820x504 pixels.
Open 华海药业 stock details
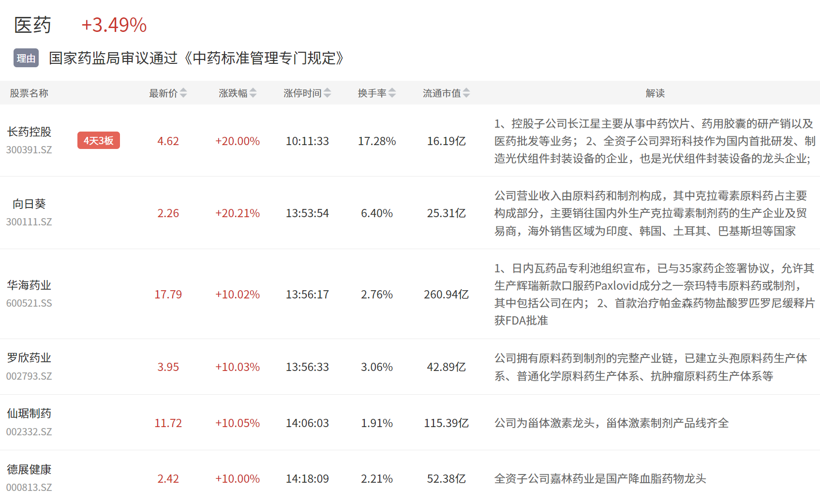29,285
